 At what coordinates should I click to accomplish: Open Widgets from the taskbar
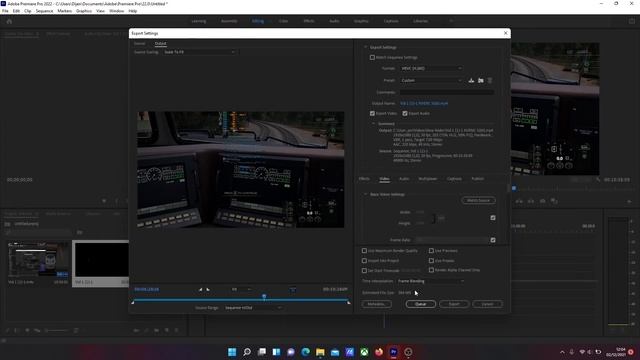click(x=276, y=352)
